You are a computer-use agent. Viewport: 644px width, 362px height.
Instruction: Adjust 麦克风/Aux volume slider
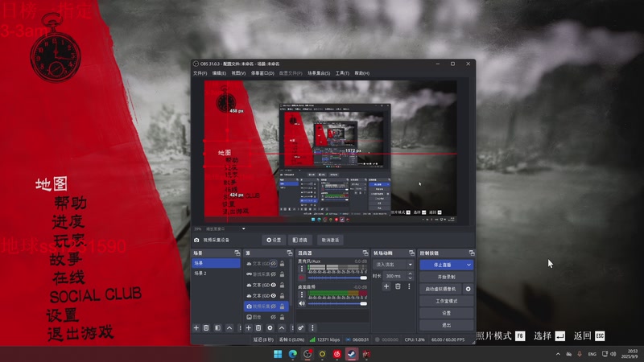337,278
